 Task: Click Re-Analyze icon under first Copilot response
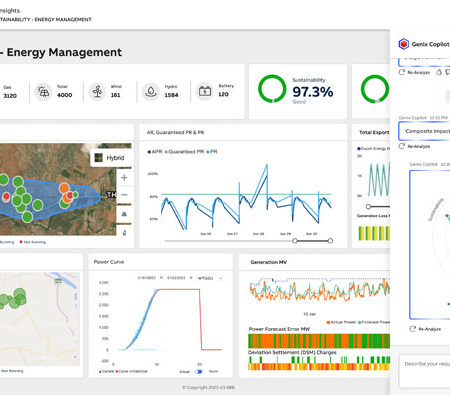click(x=402, y=72)
